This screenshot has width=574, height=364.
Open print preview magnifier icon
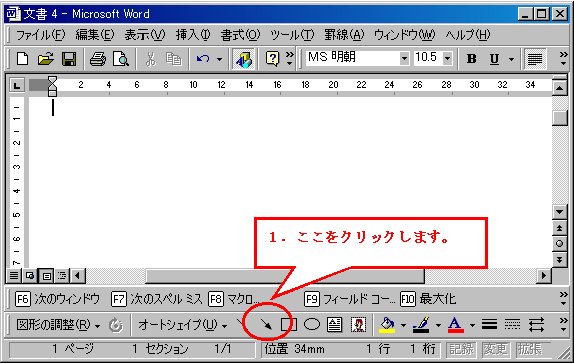[x=121, y=59]
